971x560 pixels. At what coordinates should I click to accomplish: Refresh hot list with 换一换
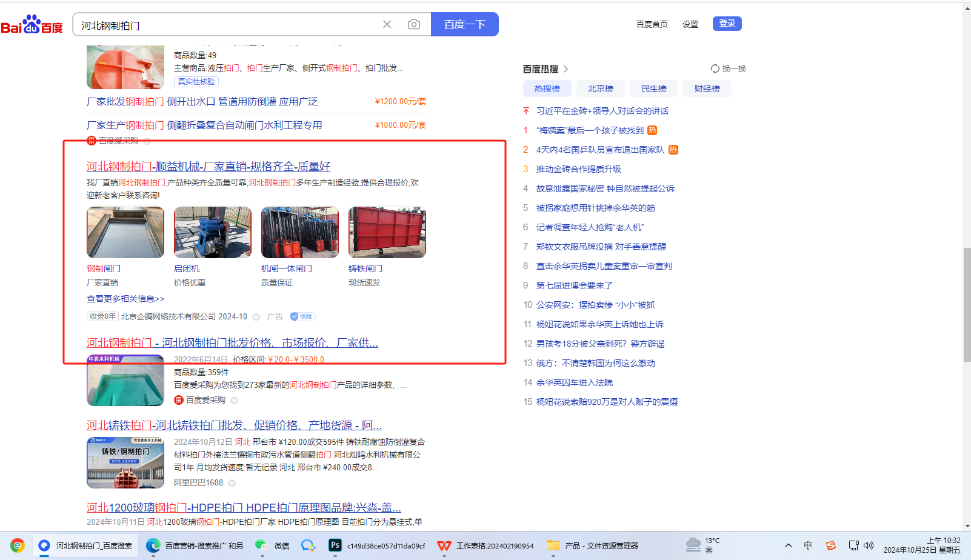[x=729, y=68]
